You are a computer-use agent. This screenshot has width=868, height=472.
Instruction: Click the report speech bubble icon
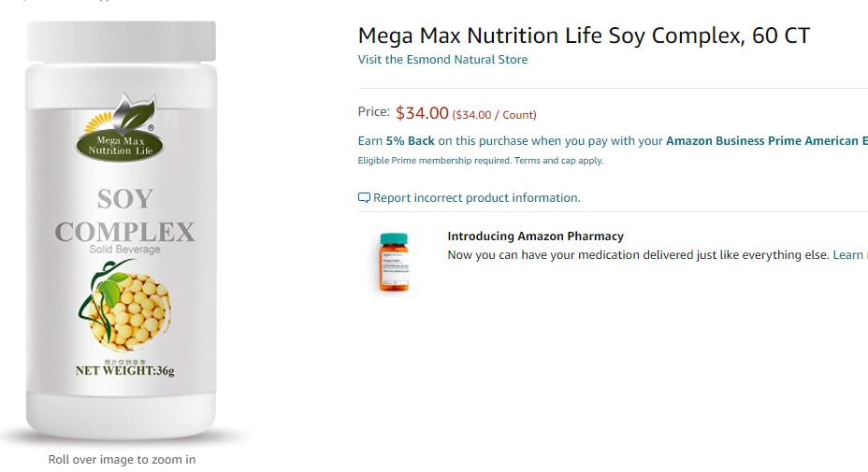click(x=364, y=198)
